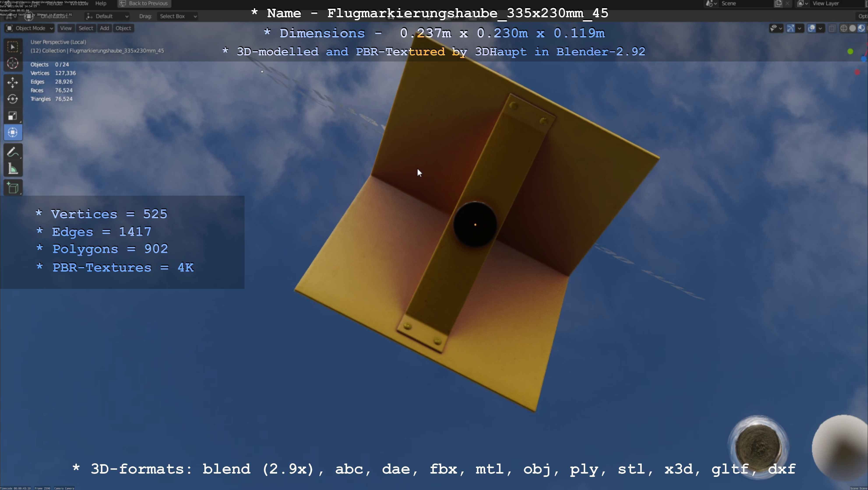Select the Add Cube tool
This screenshot has width=868, height=490.
(x=13, y=188)
